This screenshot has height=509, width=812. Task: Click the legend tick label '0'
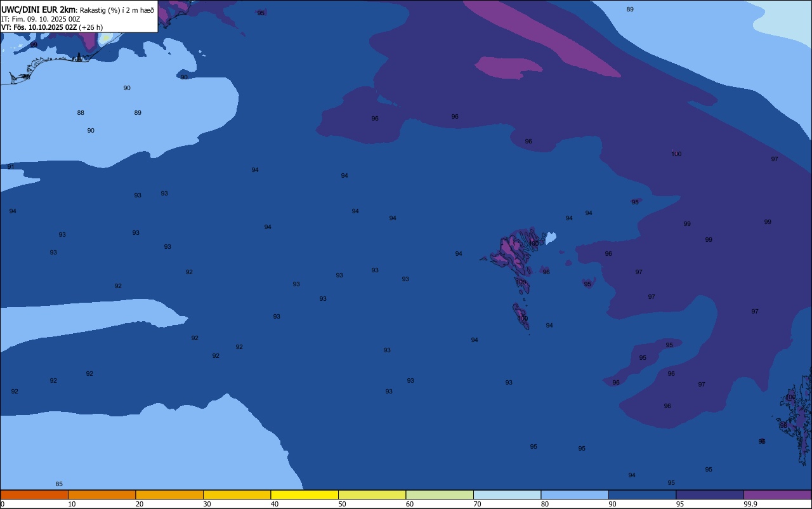(3, 504)
